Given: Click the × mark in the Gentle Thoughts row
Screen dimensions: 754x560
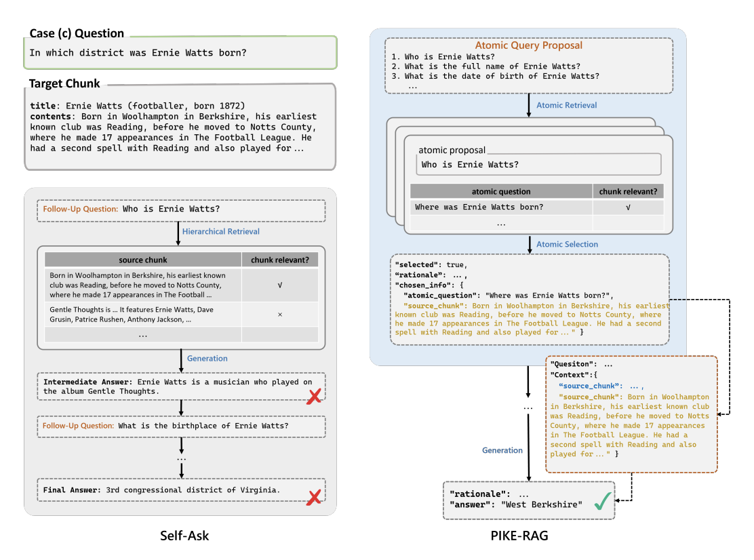Looking at the screenshot, I should [280, 315].
